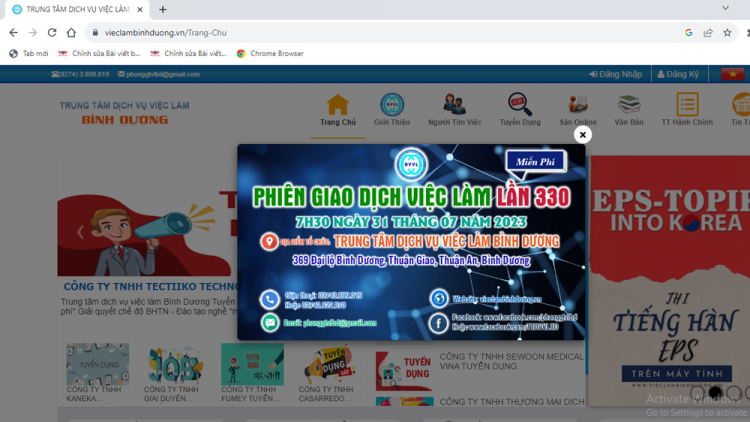The image size is (750, 422).
Task: Click the Đăng Nhập login button
Action: click(x=616, y=74)
